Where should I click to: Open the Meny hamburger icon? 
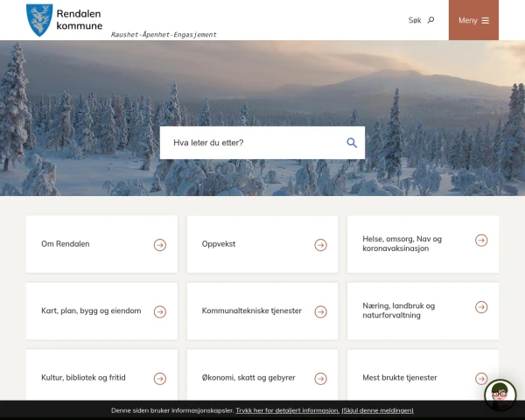485,20
